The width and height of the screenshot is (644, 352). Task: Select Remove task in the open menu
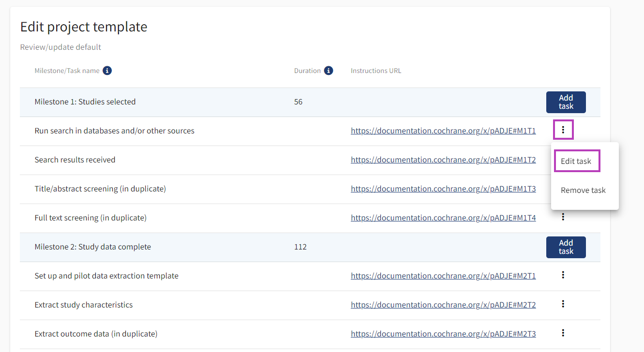[583, 190]
